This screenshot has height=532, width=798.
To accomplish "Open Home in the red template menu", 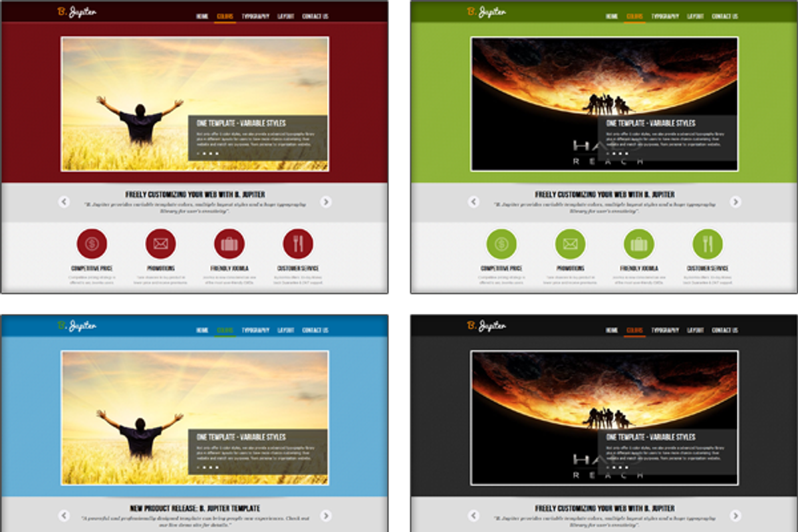I will [203, 17].
